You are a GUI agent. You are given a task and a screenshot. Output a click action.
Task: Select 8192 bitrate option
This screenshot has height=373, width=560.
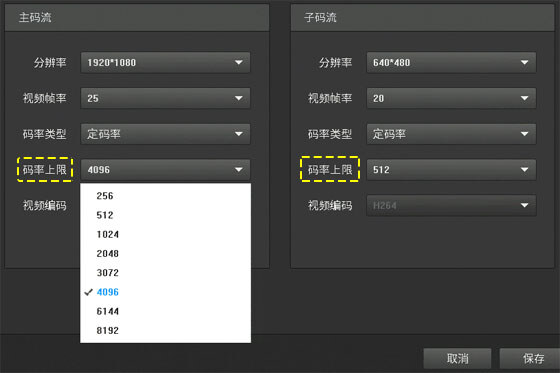point(165,331)
